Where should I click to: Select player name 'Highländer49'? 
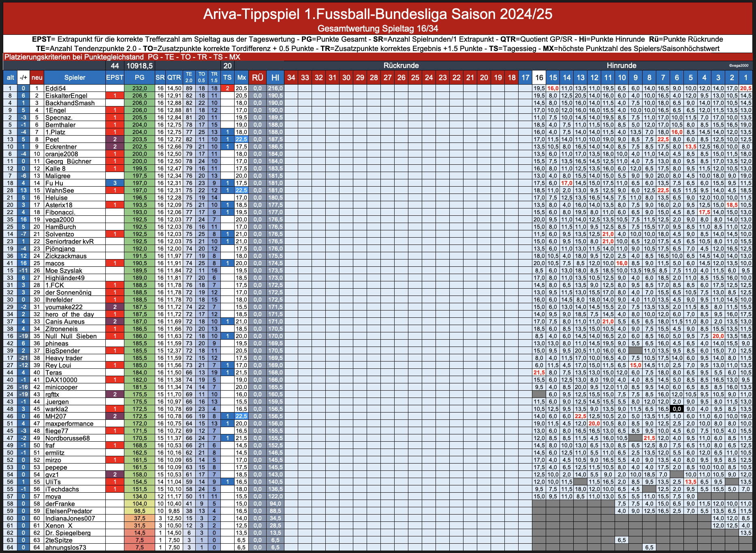(x=65, y=278)
